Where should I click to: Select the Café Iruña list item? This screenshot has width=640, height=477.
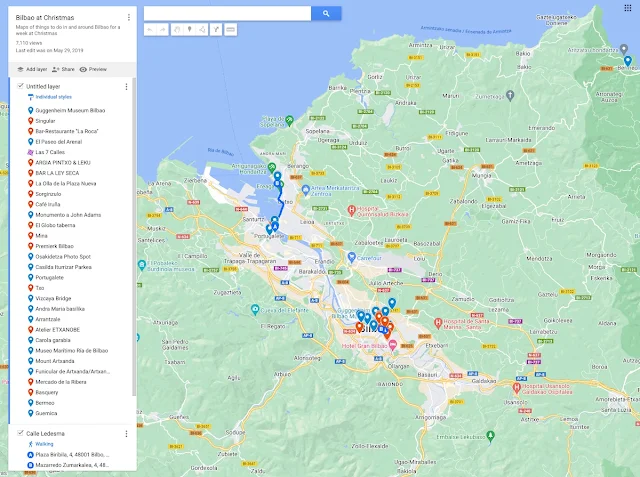click(x=48, y=204)
